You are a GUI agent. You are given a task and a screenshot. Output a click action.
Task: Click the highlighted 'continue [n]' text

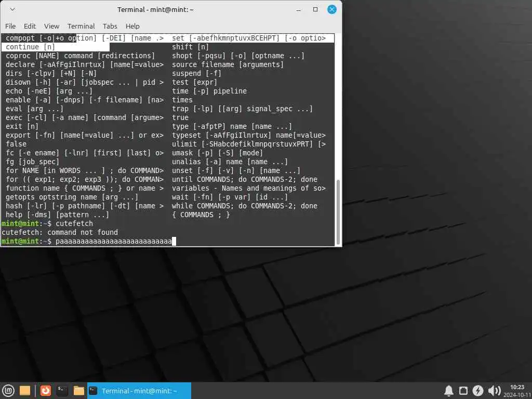click(x=30, y=47)
